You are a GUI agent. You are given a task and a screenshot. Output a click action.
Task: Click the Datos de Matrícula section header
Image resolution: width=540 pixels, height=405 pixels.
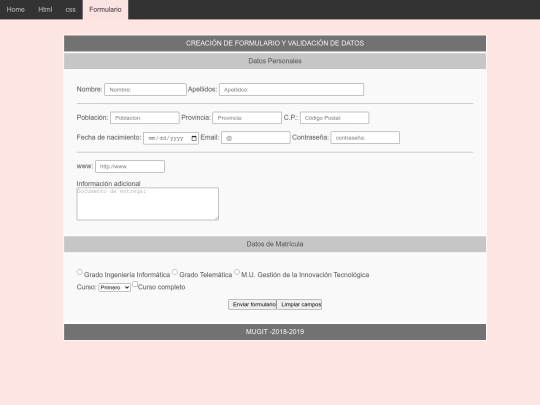coord(275,244)
